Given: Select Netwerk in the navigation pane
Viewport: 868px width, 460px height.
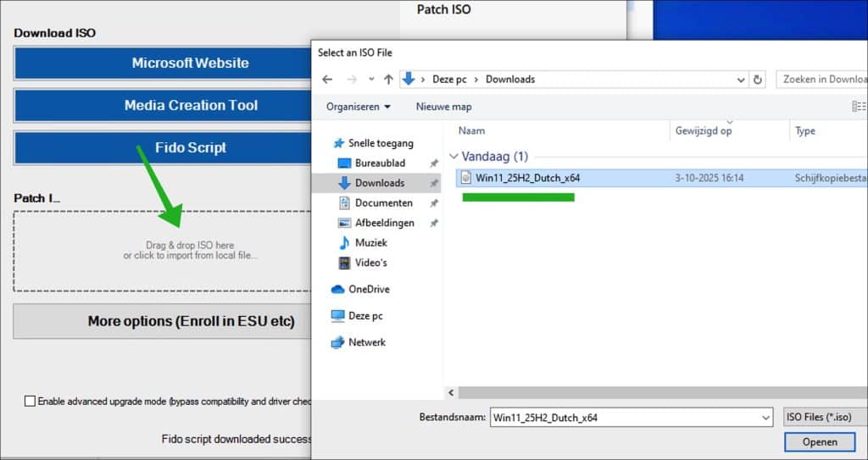Looking at the screenshot, I should pyautogui.click(x=366, y=342).
